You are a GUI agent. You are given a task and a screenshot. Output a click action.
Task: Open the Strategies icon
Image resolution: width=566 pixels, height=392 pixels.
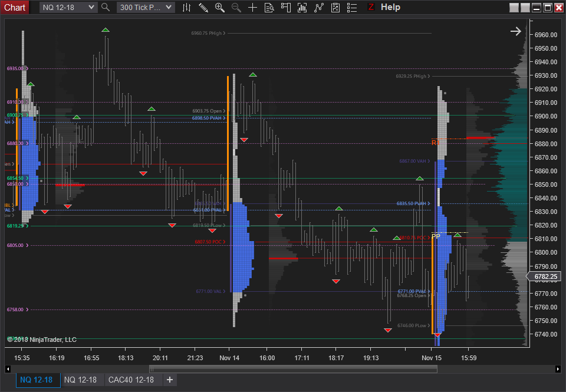pos(319,7)
